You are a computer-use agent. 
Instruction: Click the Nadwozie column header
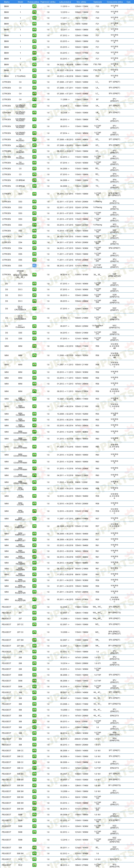click(x=97, y=2)
